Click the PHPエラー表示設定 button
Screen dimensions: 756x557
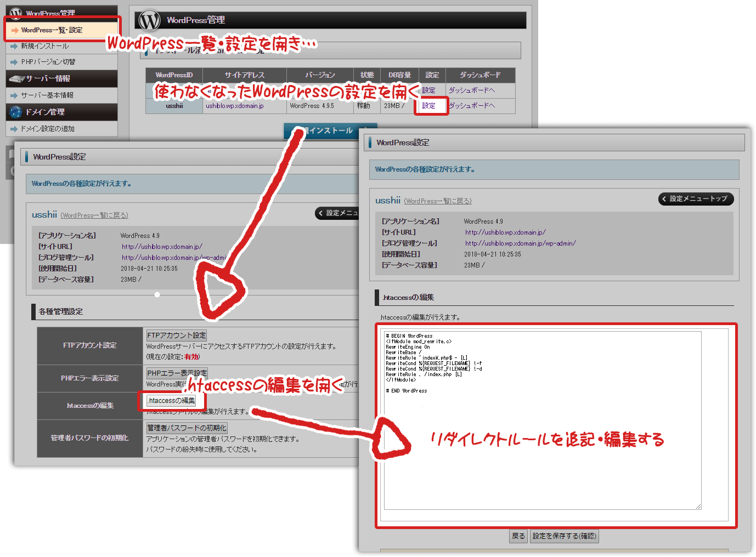click(177, 373)
